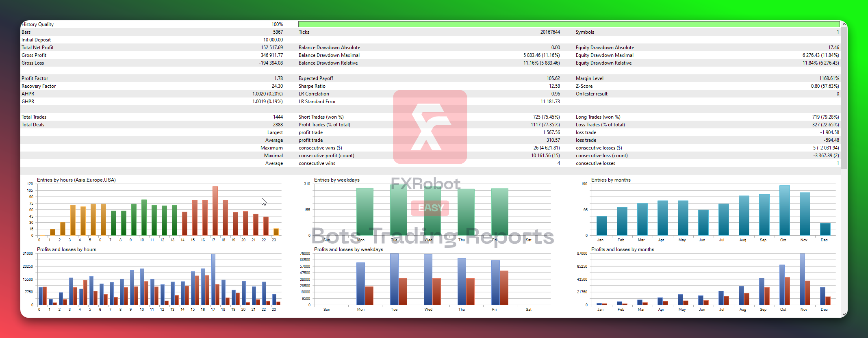Click the Initial Deposit value 10 000.00
868x338 pixels.
pyautogui.click(x=273, y=40)
